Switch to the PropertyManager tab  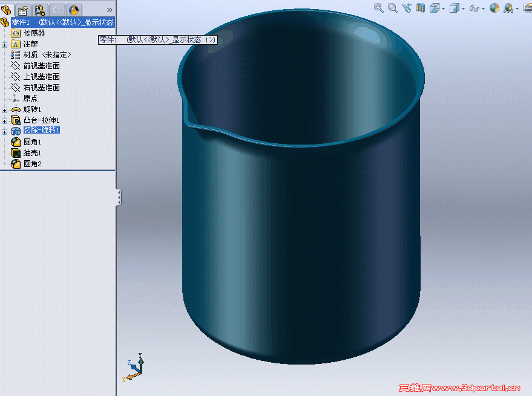[24, 10]
